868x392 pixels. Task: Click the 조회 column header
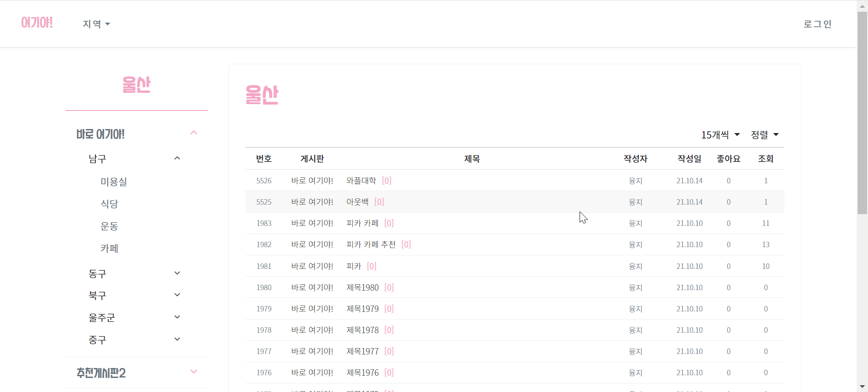765,159
